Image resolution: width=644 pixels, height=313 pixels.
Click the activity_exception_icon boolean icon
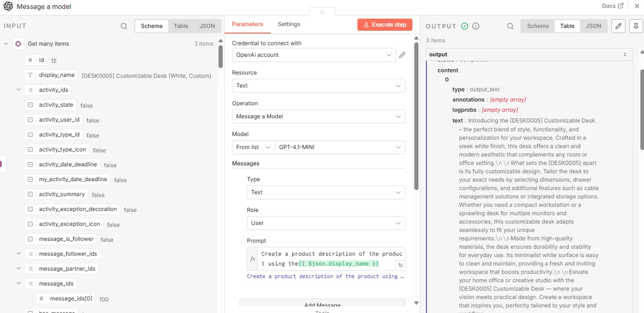(x=30, y=224)
